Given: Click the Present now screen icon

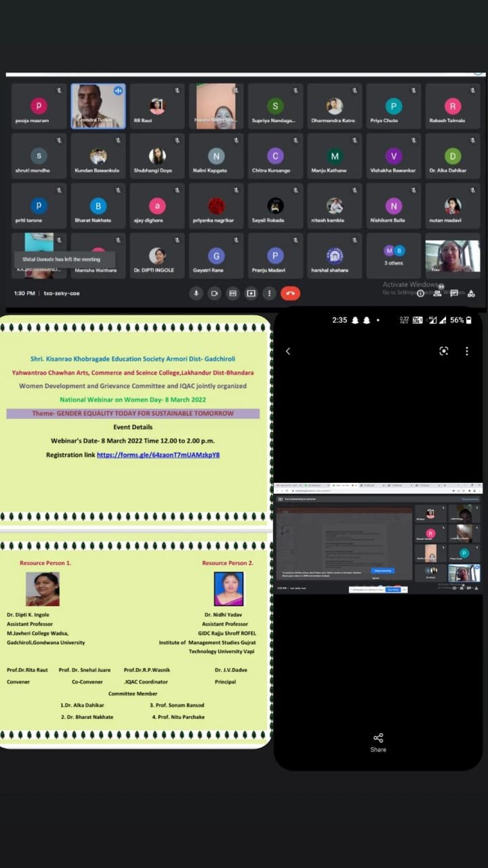Looking at the screenshot, I should pos(251,293).
